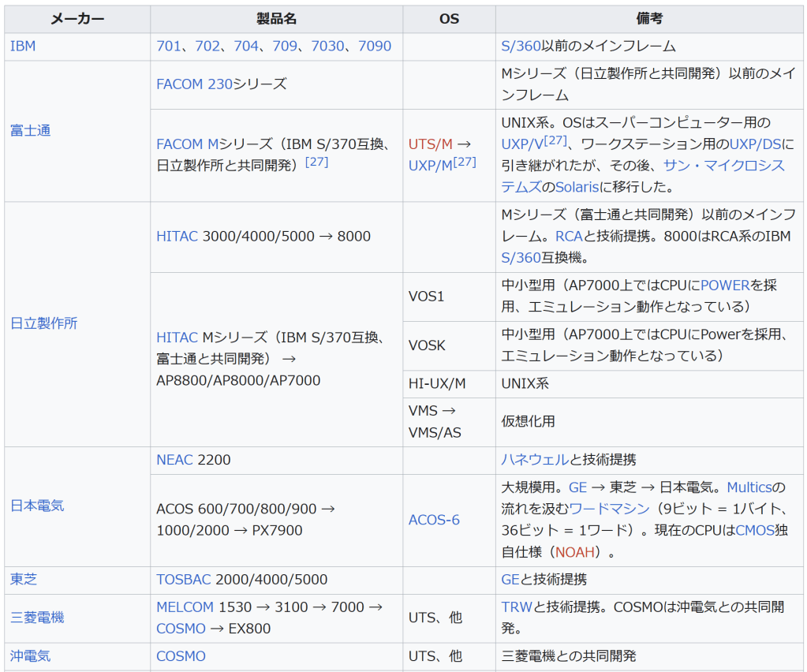Viewport: 807px width, 672px height.
Task: Click the 7030 product link
Action: coord(327,47)
